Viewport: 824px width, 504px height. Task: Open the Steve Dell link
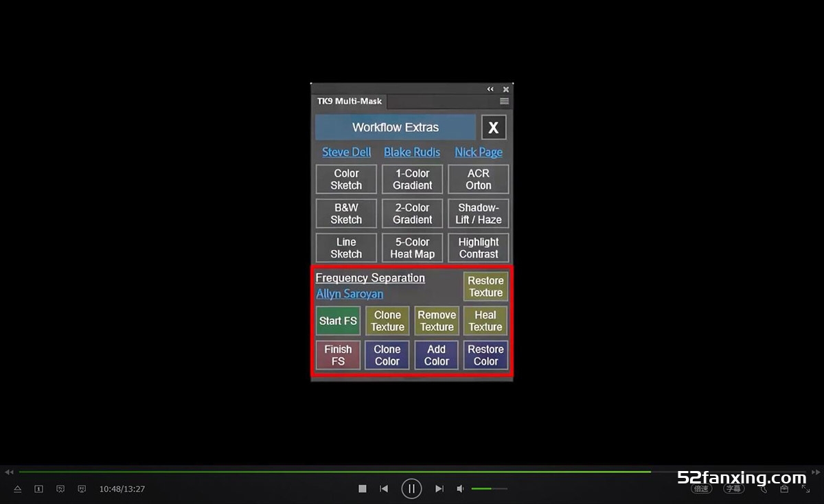[347, 152]
